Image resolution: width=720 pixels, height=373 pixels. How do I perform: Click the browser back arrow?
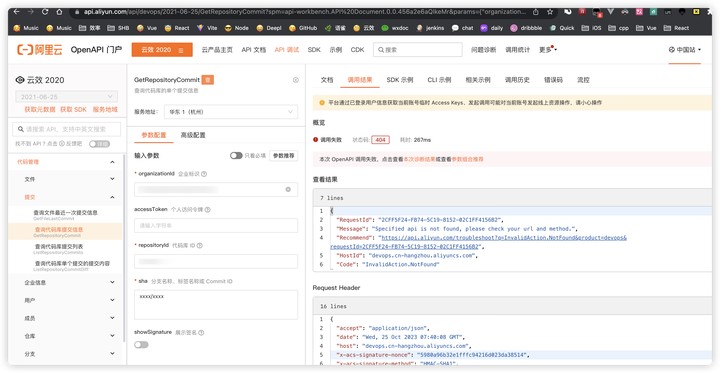17,11
